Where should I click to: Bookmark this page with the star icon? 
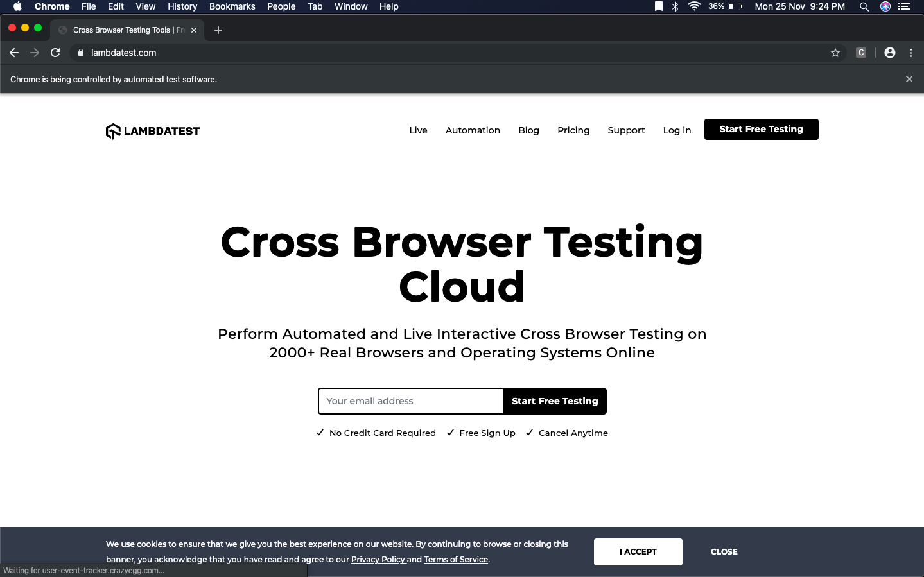click(835, 53)
